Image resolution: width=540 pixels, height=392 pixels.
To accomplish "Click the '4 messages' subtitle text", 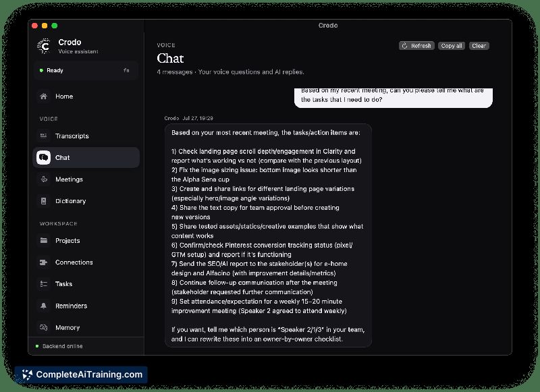I will (x=175, y=72).
